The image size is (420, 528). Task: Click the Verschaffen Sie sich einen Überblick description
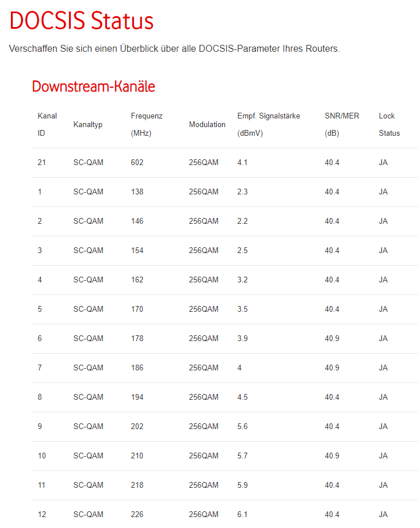[174, 48]
